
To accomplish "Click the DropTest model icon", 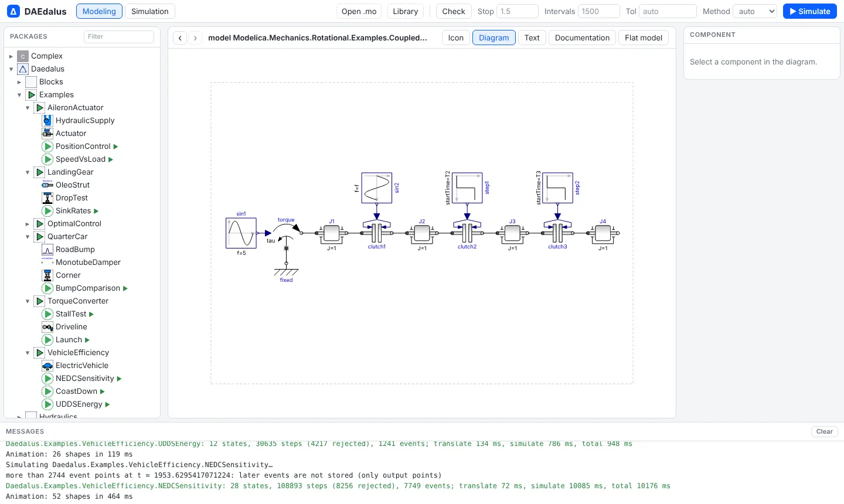I will 47,198.
